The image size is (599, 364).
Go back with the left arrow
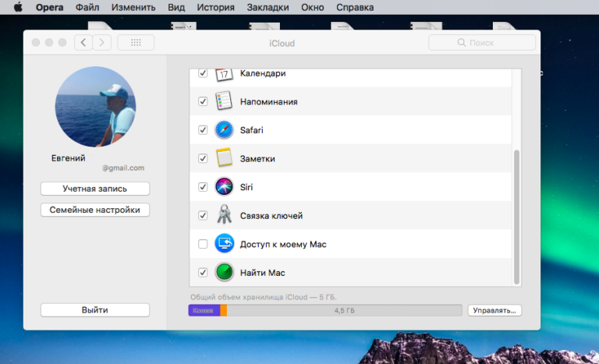click(83, 42)
